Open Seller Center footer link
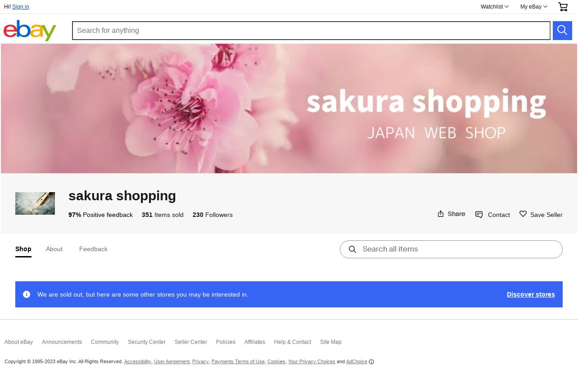The width and height of the screenshot is (578, 392). click(191, 342)
